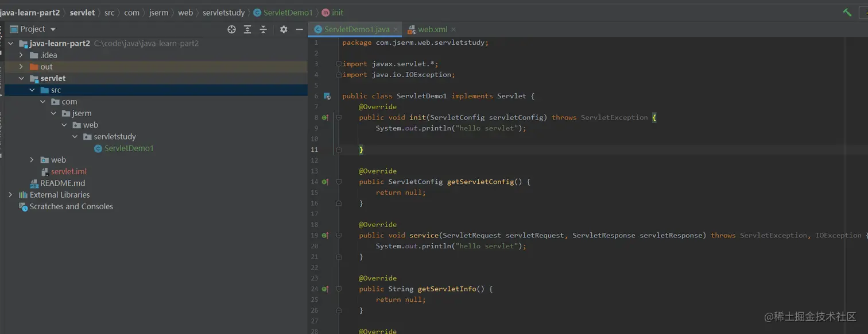The width and height of the screenshot is (868, 334).
Task: Click servlet in the navigation breadcrumb
Action: point(82,12)
